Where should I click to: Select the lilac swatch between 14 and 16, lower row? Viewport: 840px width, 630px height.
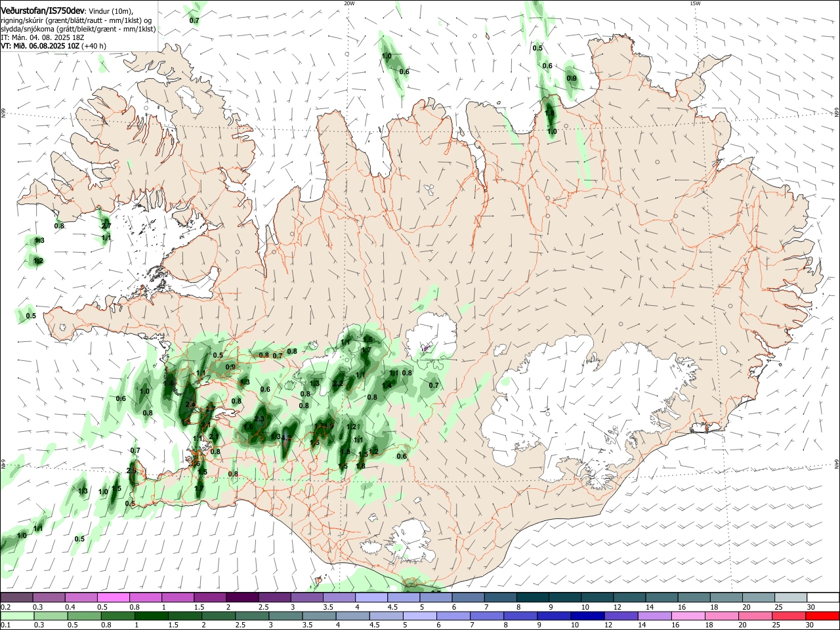click(x=654, y=616)
